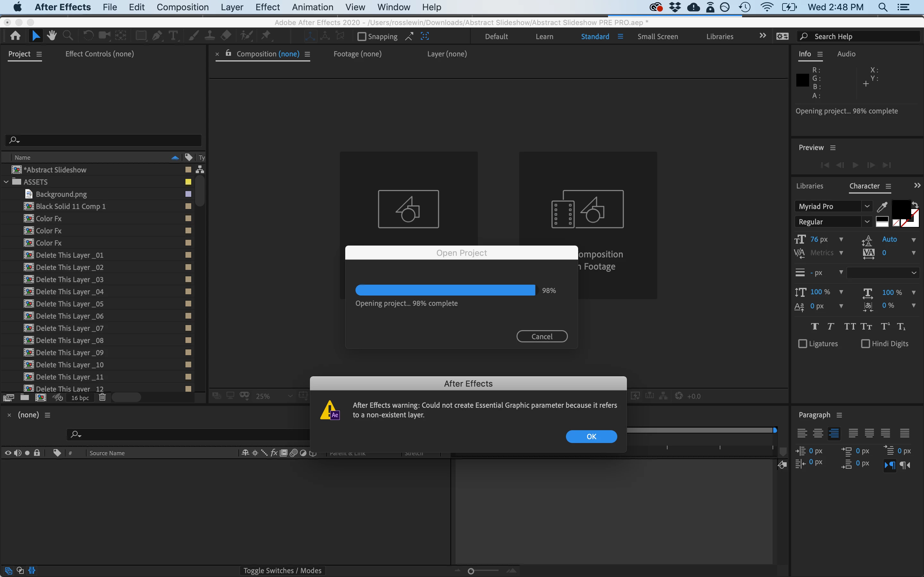
Task: Click the eyedropper in Character panel
Action: tap(882, 206)
